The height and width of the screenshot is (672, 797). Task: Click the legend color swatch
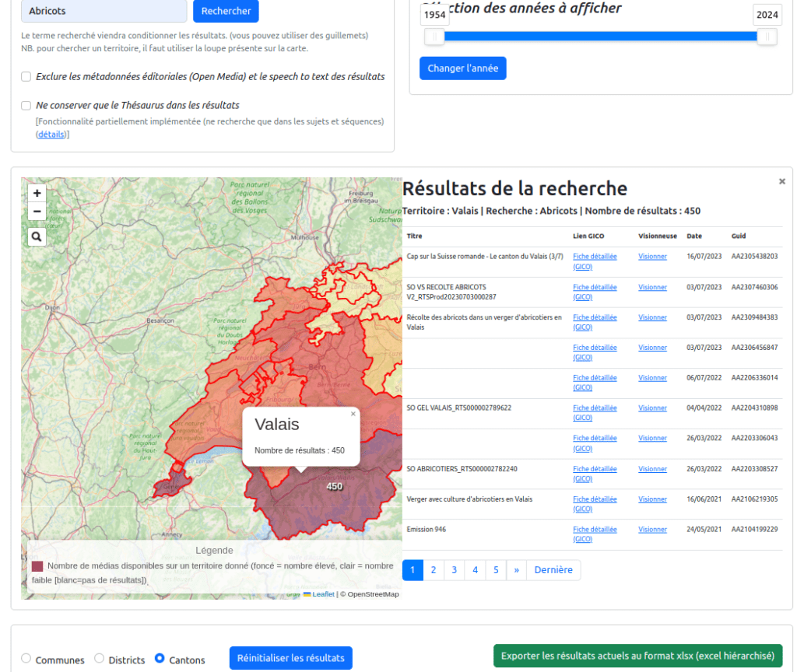click(37, 566)
